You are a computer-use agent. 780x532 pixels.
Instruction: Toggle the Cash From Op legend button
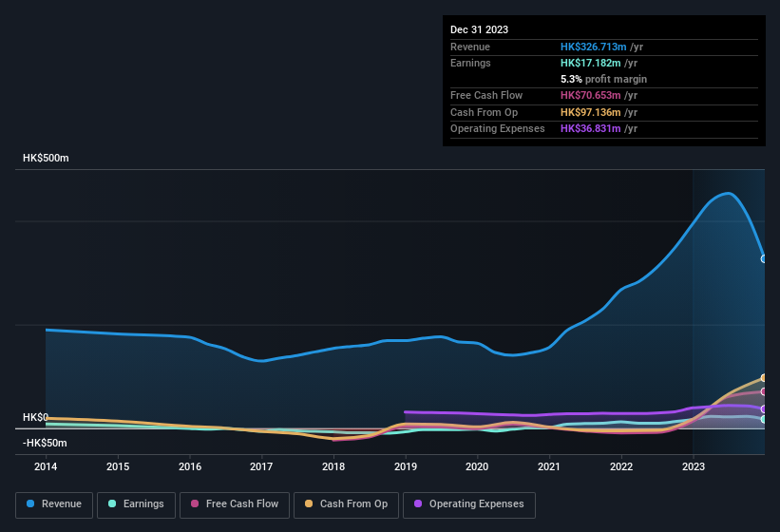(x=346, y=504)
